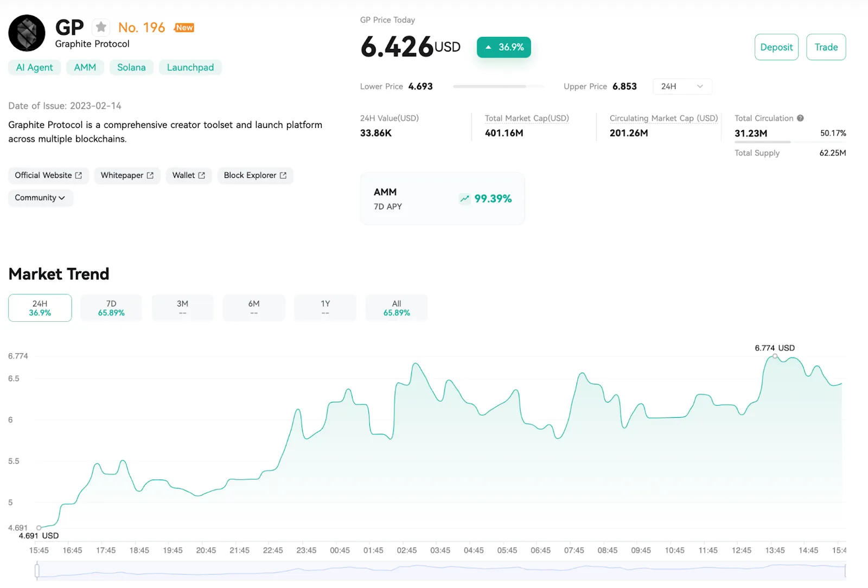Click the Trade button
Viewport: 868px width, 588px height.
point(826,47)
